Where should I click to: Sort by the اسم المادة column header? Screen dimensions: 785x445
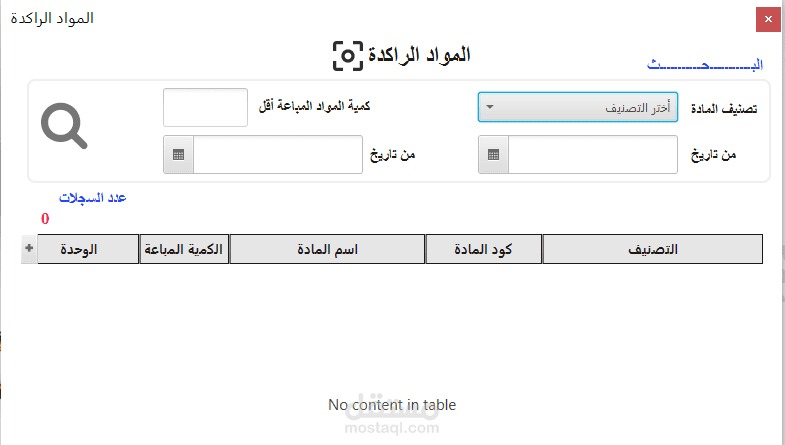point(327,249)
